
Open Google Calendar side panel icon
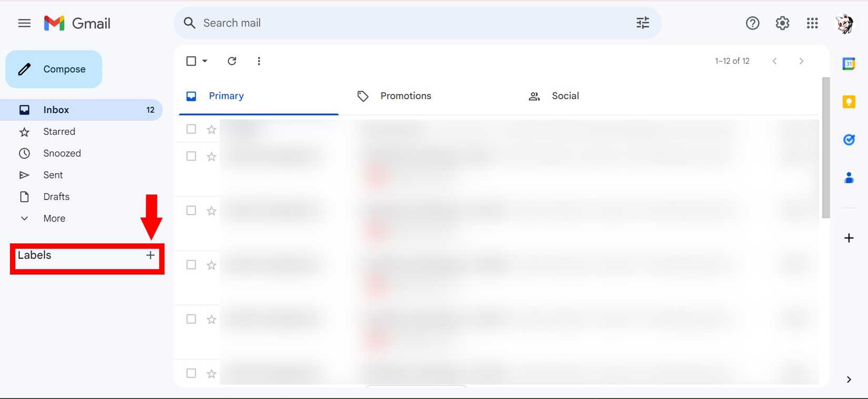[x=849, y=64]
